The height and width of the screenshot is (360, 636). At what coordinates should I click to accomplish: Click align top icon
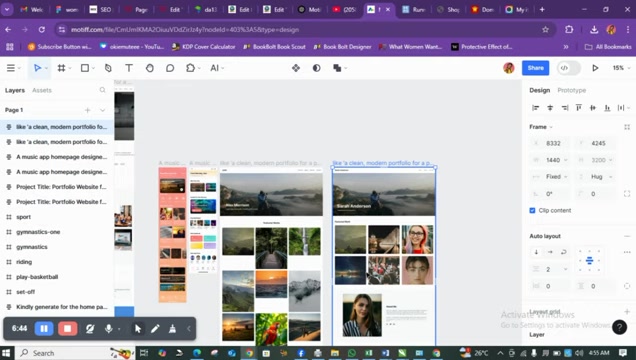(x=579, y=107)
